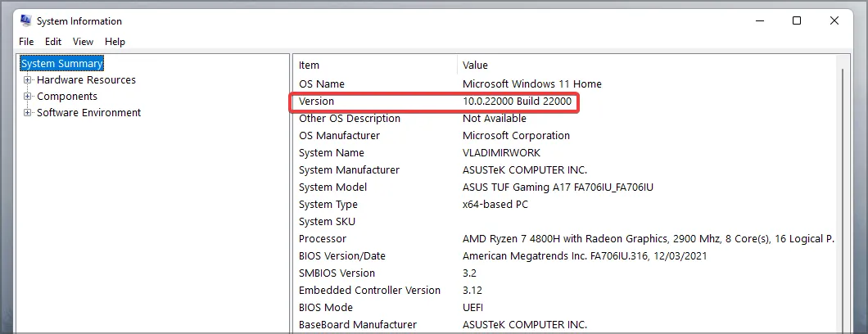Select System Summary in the tree
The width and height of the screenshot is (868, 334).
tap(62, 64)
